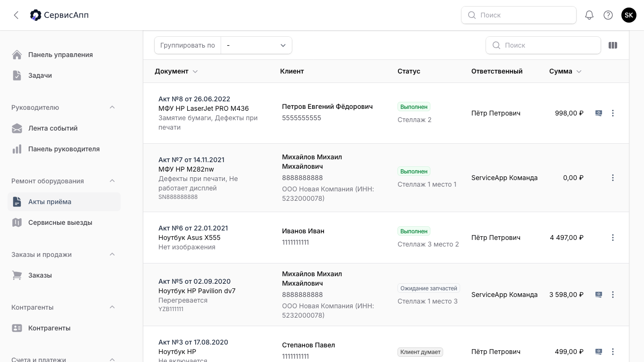Open three-dot menu for Акт №6

click(613, 238)
